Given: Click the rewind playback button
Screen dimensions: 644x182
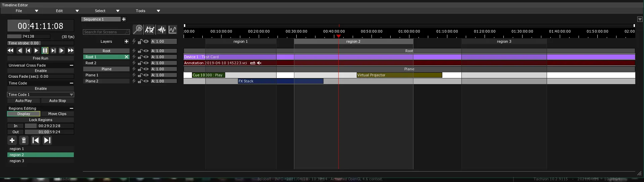Looking at the screenshot, I should pyautogui.click(x=10, y=50).
